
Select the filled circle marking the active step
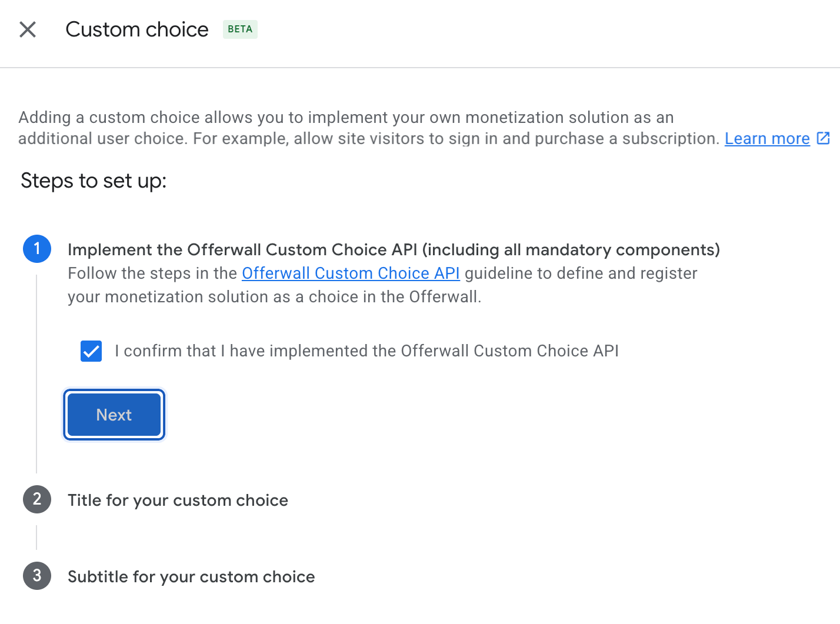click(37, 249)
